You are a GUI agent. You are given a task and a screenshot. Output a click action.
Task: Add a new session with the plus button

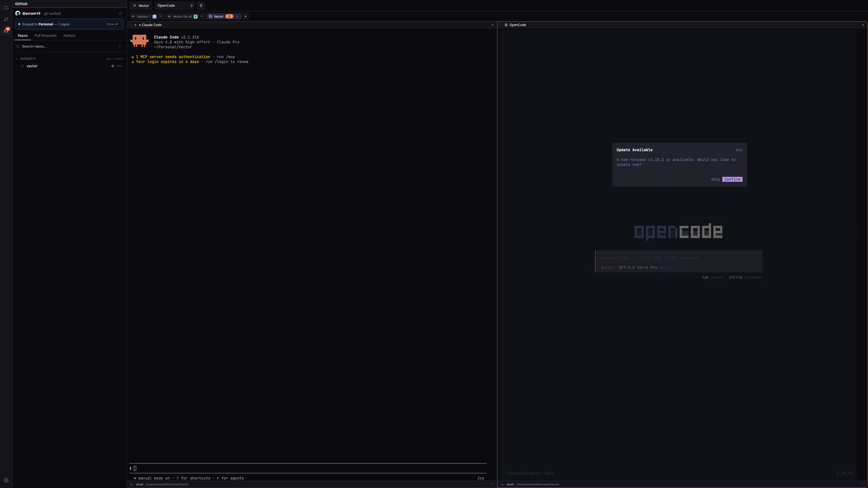(x=245, y=16)
